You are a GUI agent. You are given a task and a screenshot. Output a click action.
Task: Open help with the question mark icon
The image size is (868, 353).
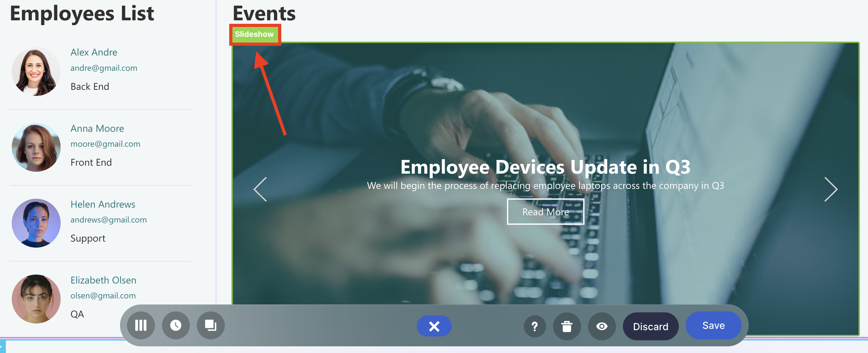pos(535,326)
